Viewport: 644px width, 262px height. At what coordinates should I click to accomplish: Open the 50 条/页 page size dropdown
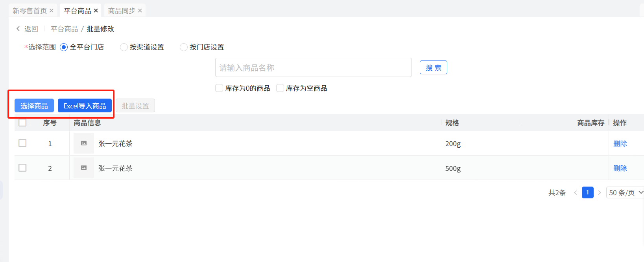tap(626, 192)
